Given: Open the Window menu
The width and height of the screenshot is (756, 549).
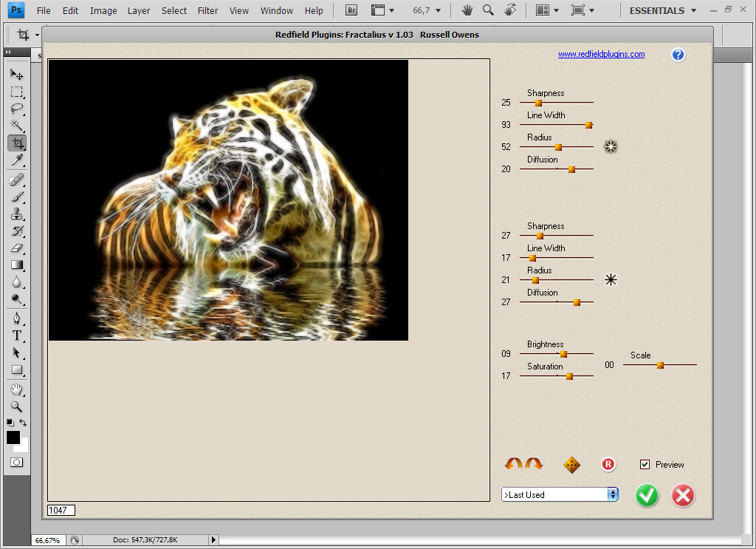Looking at the screenshot, I should pos(276,10).
